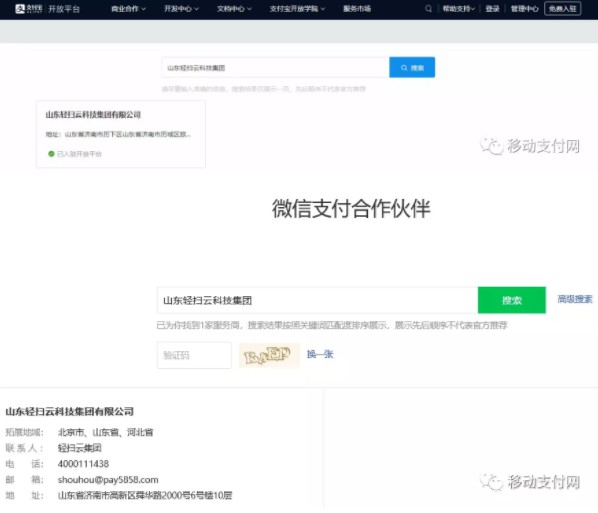Open the 管理中心 link

point(524,9)
